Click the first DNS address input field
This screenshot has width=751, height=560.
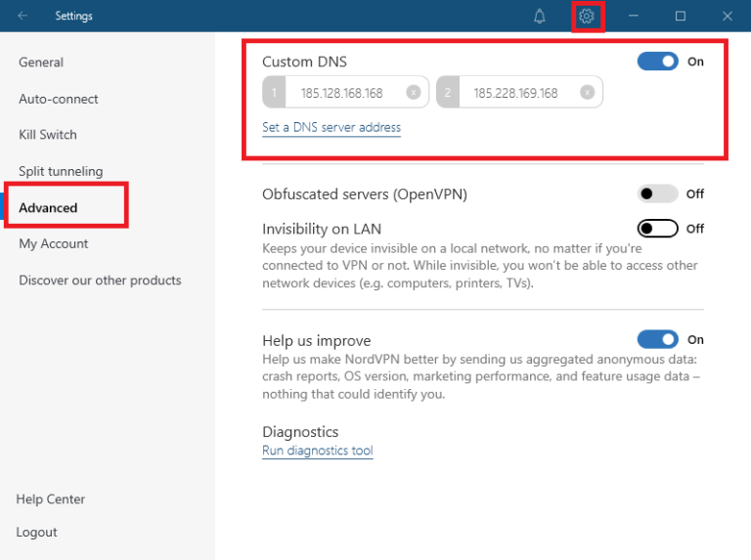[x=342, y=93]
